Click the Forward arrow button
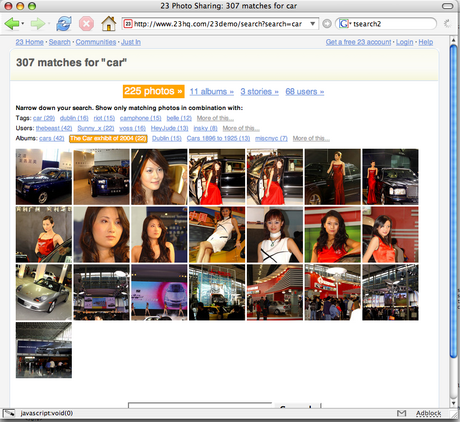Viewport: 460px width, 422px height. [37, 24]
